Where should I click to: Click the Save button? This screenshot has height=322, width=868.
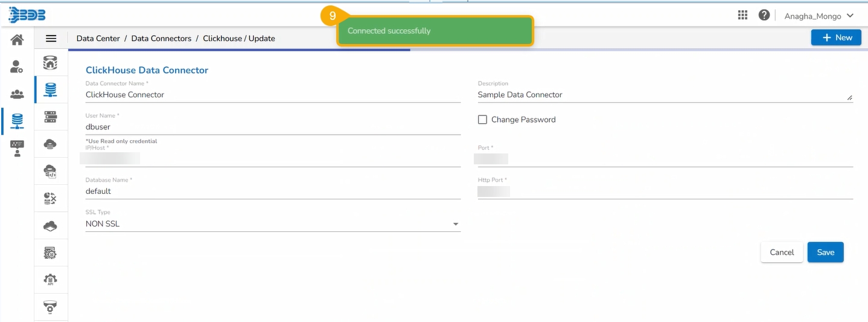pyautogui.click(x=825, y=253)
